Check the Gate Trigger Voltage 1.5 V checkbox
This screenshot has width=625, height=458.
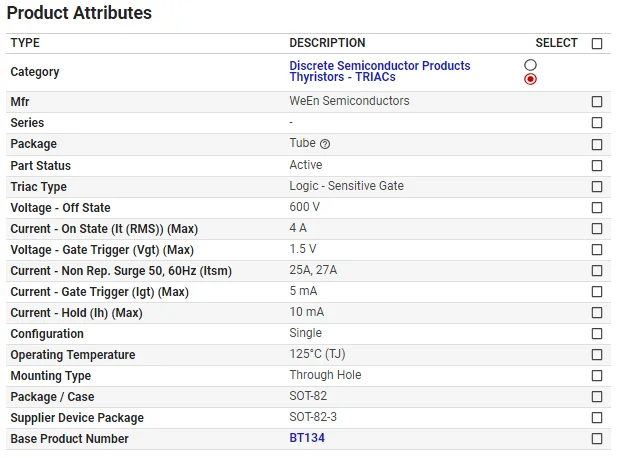point(597,249)
